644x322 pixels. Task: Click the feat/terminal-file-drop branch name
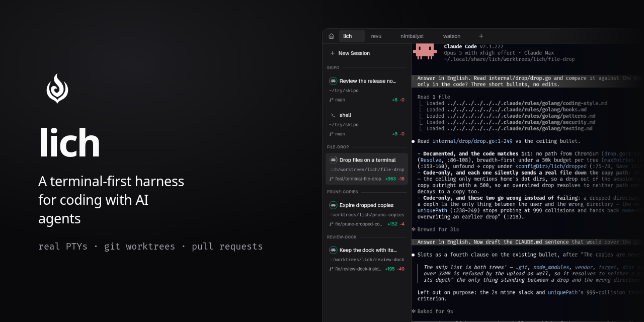point(358,179)
